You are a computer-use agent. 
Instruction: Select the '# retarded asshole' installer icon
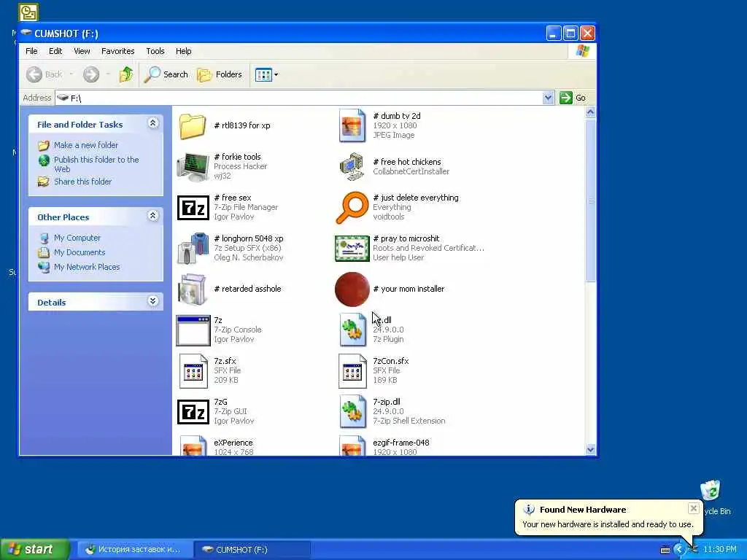pos(193,289)
